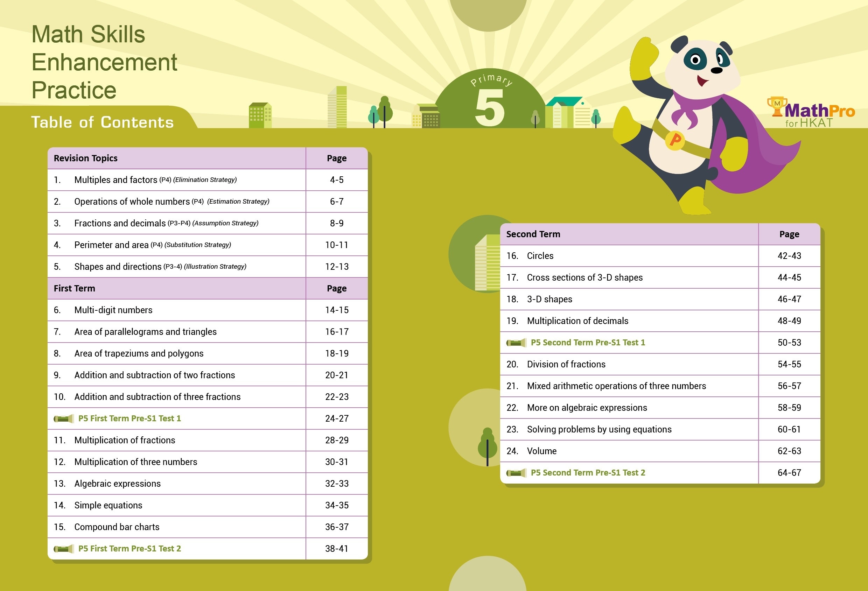The width and height of the screenshot is (868, 591).
Task: Click the Math Skills Enhancement Practice title
Action: point(104,62)
